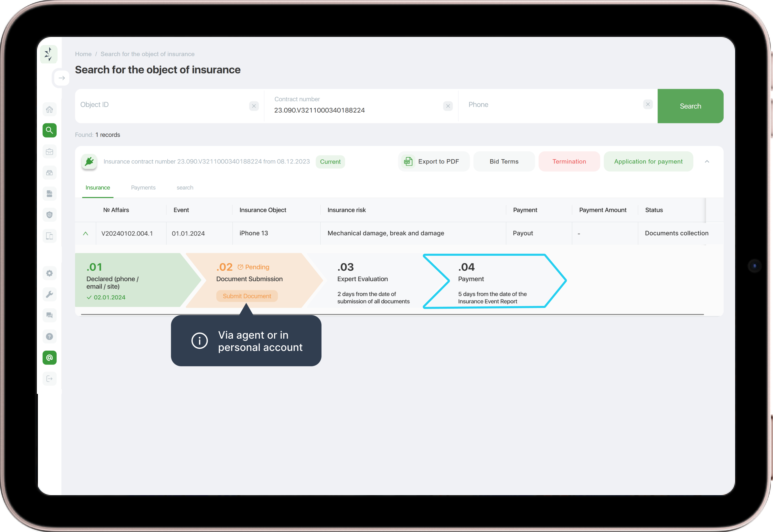773x532 pixels.
Task: Click the Found 1 records text
Action: click(98, 135)
